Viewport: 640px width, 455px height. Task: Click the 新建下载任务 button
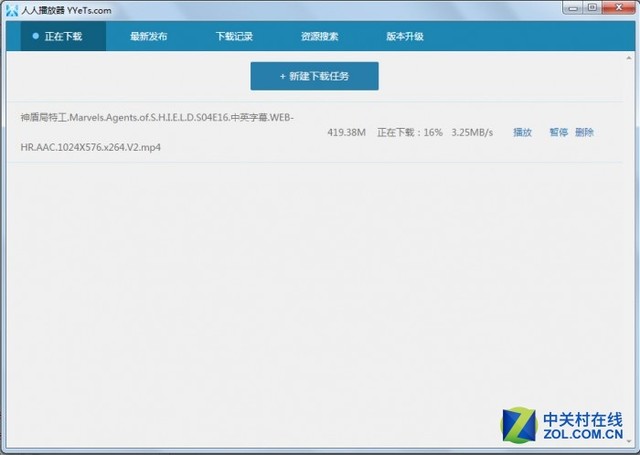tap(314, 76)
